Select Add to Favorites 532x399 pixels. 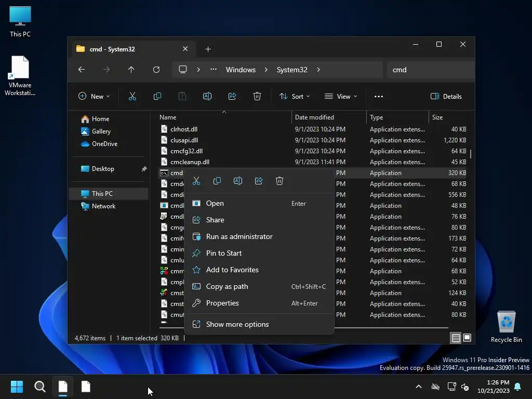click(x=259, y=270)
